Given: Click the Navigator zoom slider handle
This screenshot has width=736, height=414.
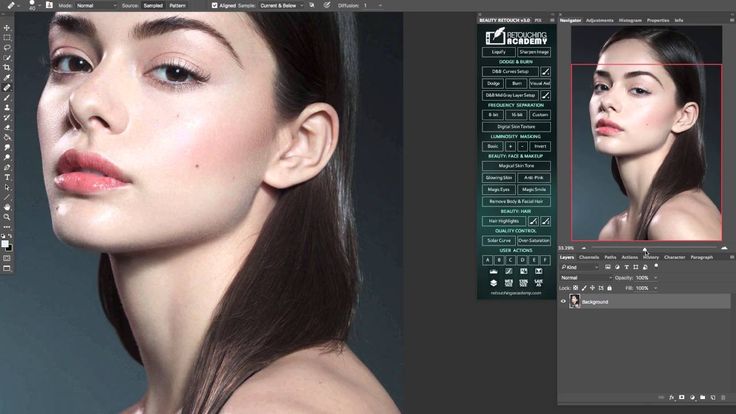Looking at the screenshot, I should pyautogui.click(x=645, y=249).
